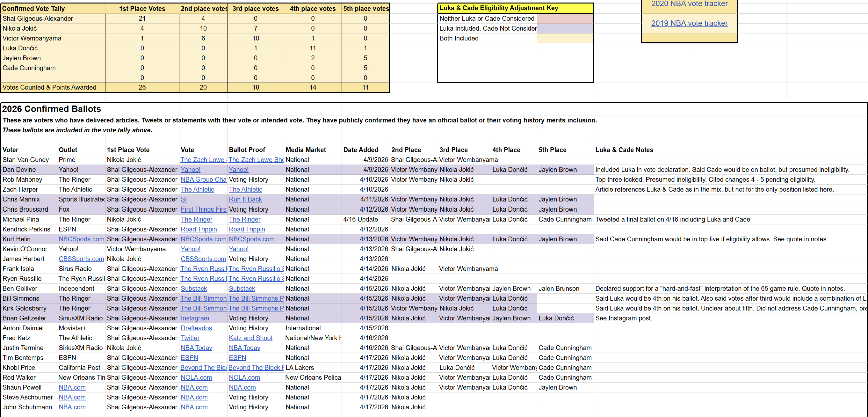
Task: Click the pink Neither Luka or Cade swatch
Action: click(x=565, y=18)
